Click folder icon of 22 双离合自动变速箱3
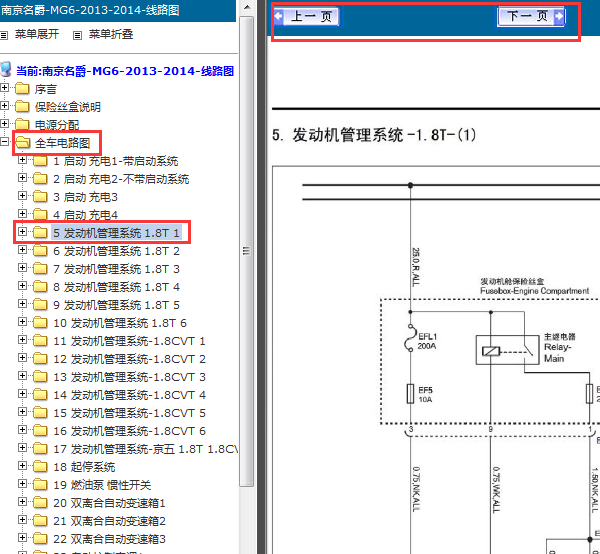The image size is (600, 554). 40,538
